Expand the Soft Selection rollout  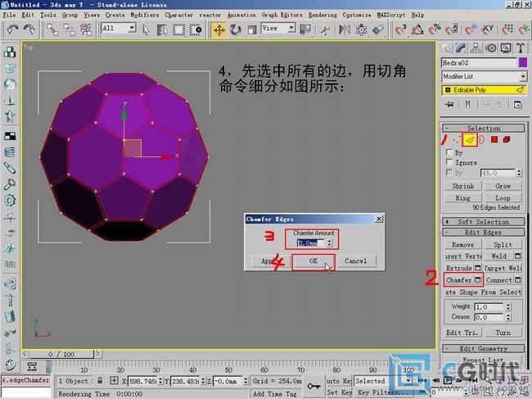click(x=484, y=222)
